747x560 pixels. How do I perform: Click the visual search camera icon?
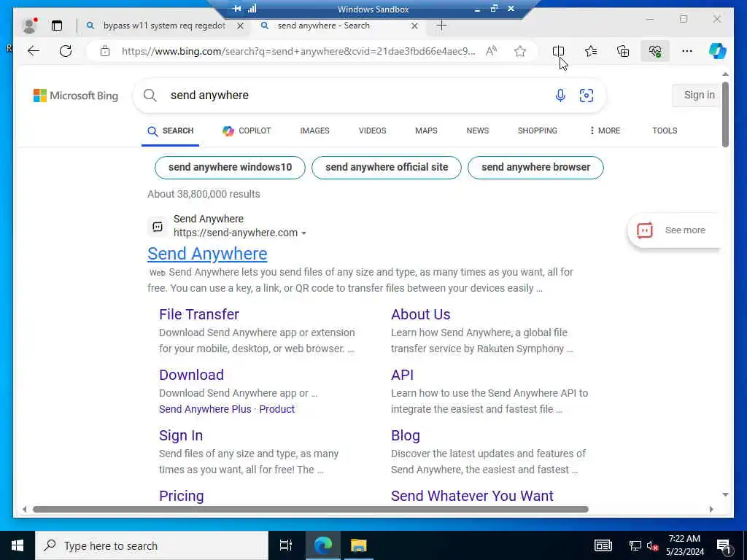coord(587,96)
